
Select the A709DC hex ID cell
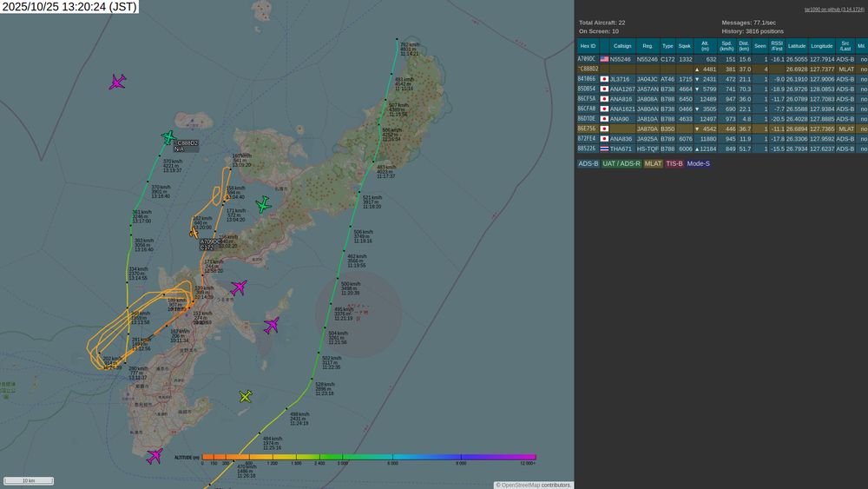[587, 59]
